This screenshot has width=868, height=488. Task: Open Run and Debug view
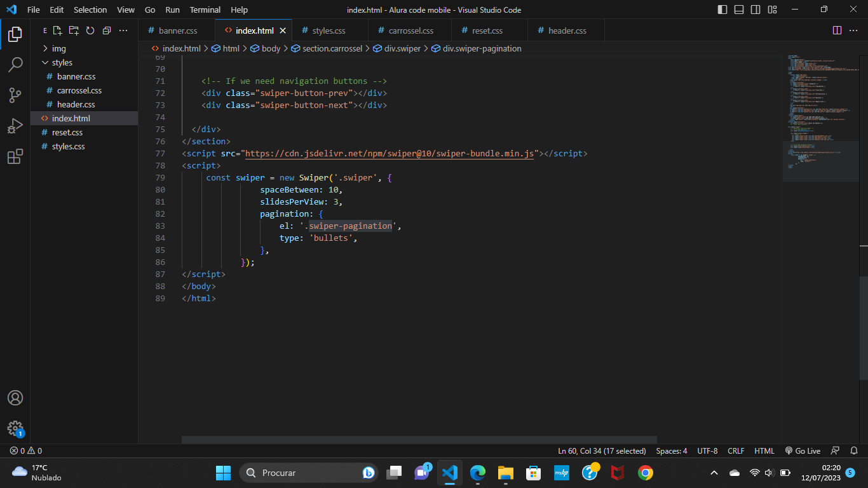(x=15, y=126)
